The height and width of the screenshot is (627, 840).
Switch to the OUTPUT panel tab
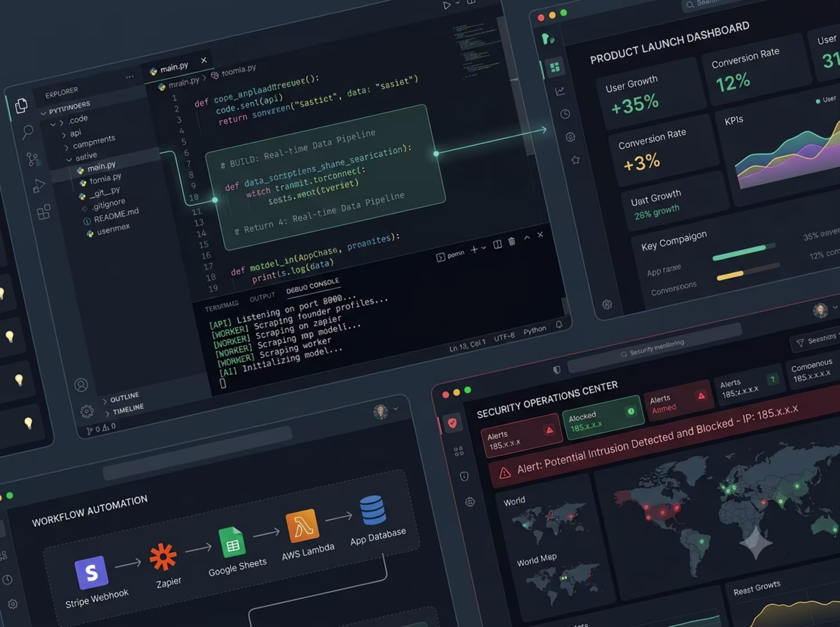pyautogui.click(x=262, y=297)
